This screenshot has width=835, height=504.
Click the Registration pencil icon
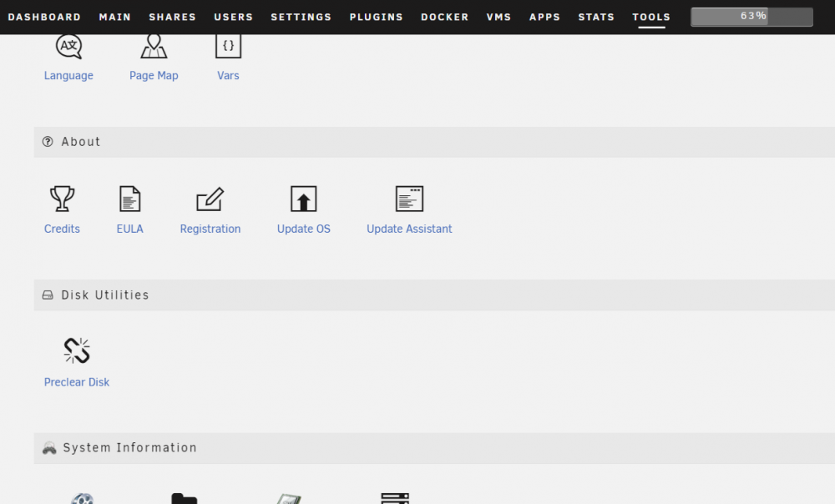point(210,199)
